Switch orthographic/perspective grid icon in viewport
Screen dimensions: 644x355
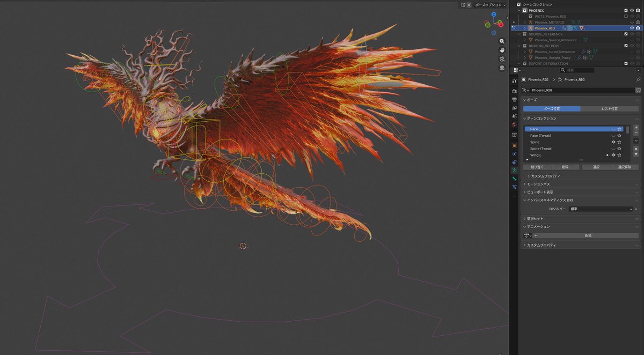point(502,68)
